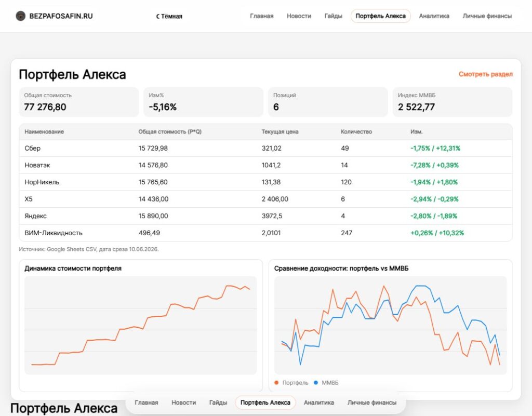Select Портфель Алекса in the top navigation
The height and width of the screenshot is (416, 532).
point(380,16)
